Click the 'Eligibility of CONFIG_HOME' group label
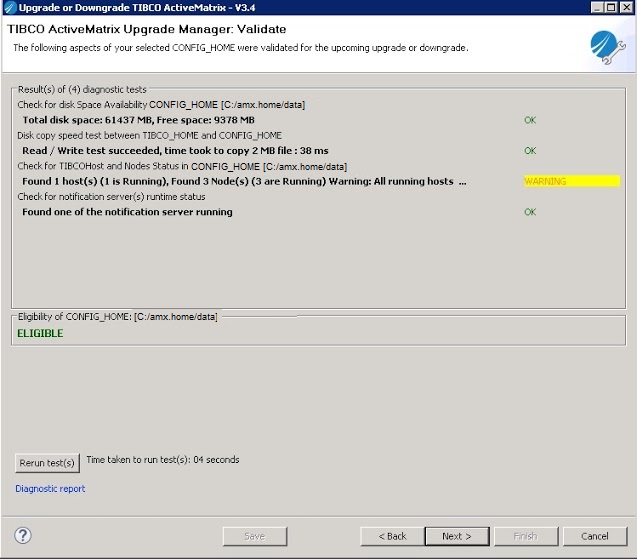This screenshot has width=637, height=560. click(118, 317)
